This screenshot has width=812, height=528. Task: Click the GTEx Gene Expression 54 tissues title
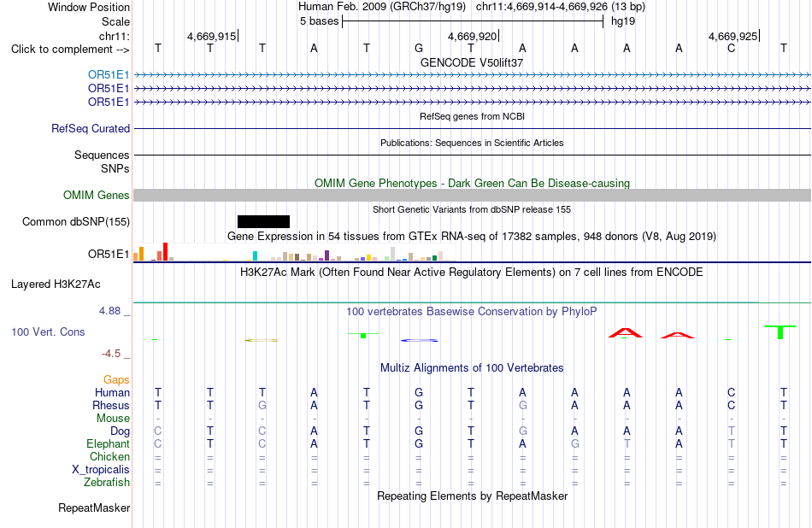click(x=472, y=237)
